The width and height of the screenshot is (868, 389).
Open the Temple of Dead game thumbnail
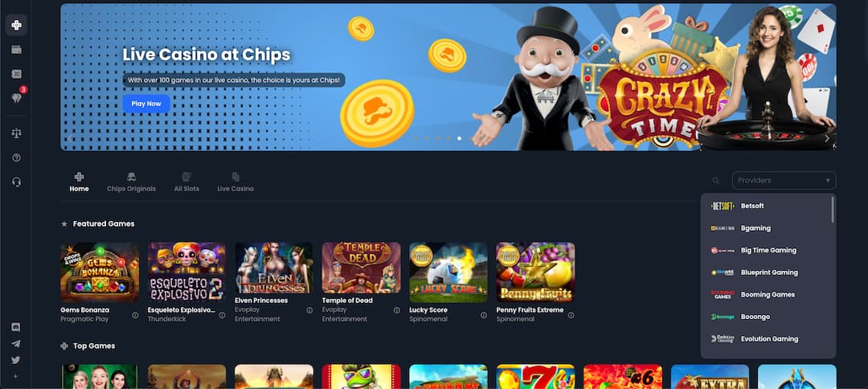(361, 272)
